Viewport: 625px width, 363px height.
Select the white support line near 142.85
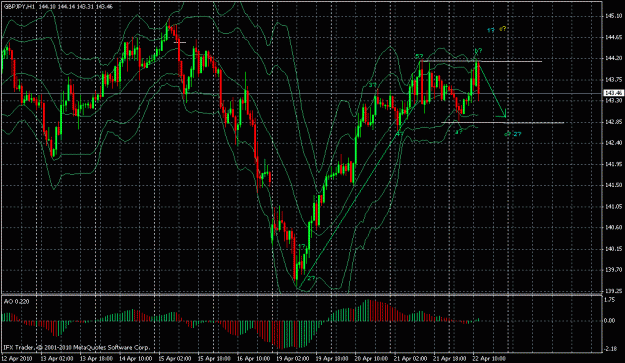tap(502, 122)
